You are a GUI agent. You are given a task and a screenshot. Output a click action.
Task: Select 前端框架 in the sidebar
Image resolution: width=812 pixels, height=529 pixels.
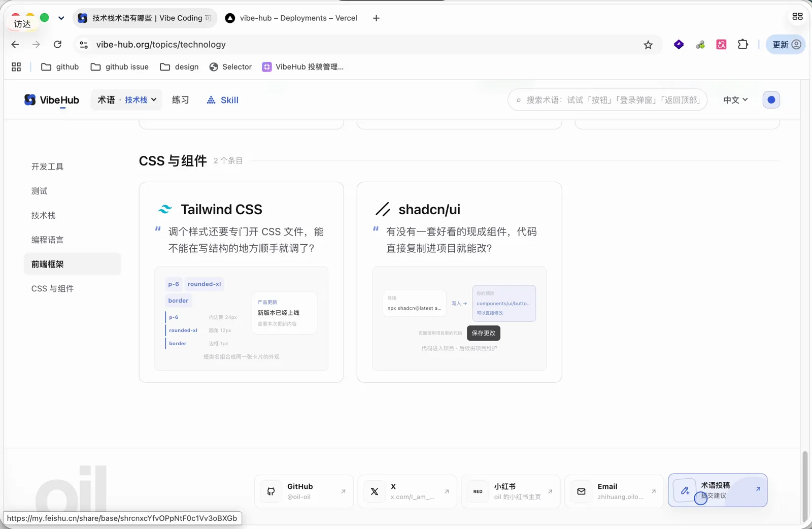click(x=73, y=264)
